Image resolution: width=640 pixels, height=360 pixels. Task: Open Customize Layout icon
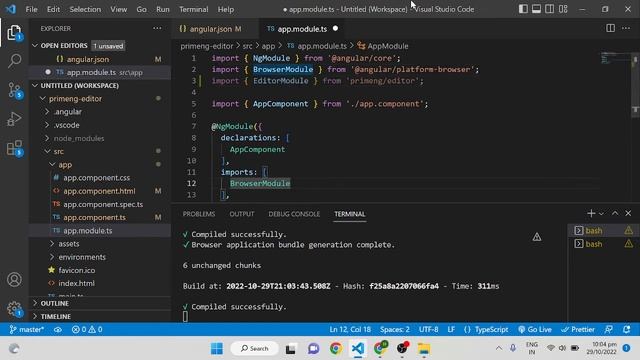[563, 9]
